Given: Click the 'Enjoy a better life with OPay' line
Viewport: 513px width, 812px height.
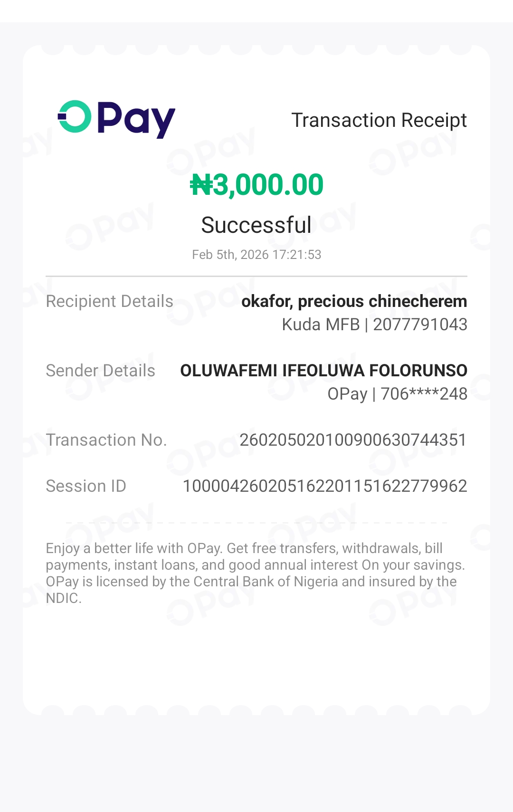Looking at the screenshot, I should point(134,548).
